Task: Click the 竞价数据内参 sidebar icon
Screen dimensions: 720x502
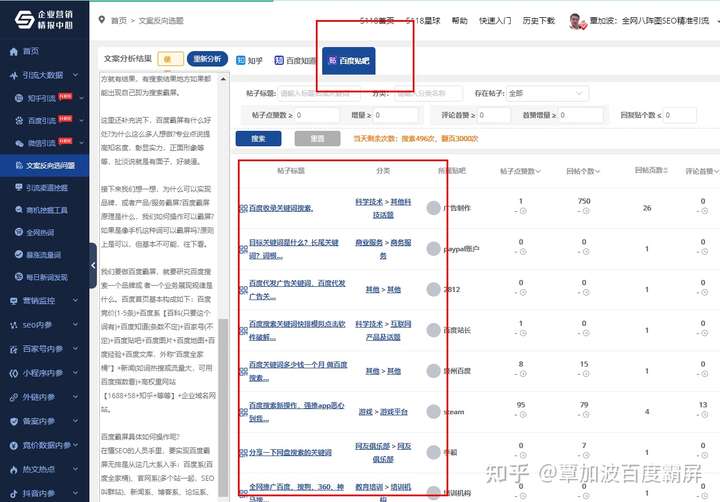Action: point(14,446)
